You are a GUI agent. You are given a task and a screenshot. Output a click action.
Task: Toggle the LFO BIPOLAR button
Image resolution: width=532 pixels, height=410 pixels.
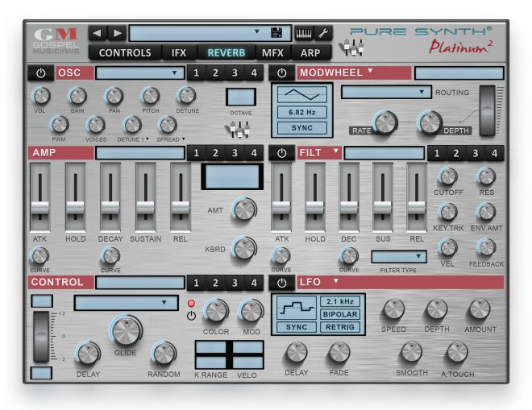click(340, 314)
